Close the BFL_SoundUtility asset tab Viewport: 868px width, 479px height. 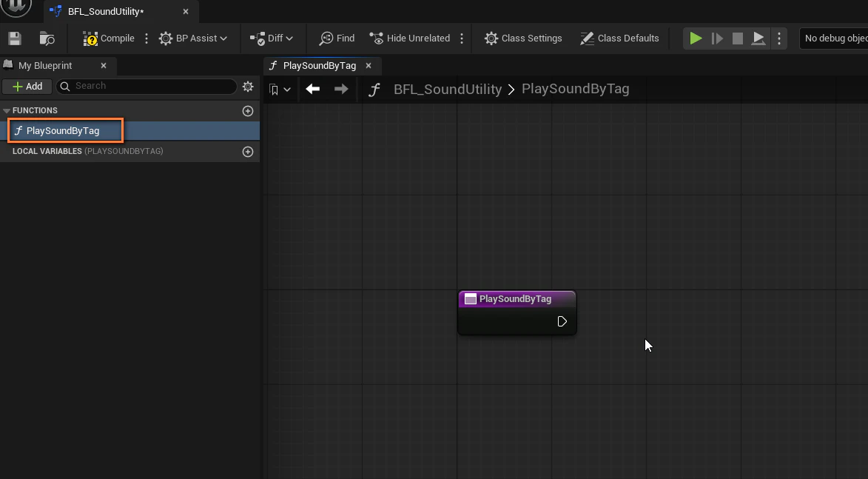point(186,11)
